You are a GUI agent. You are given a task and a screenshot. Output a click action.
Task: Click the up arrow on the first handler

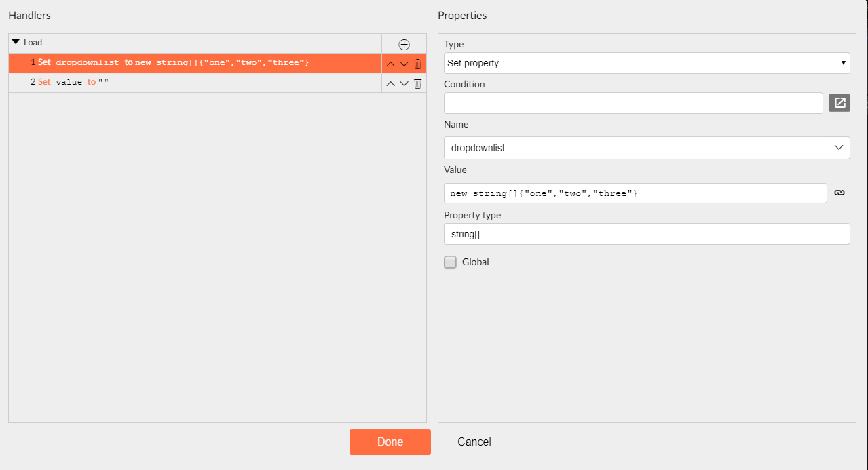390,63
